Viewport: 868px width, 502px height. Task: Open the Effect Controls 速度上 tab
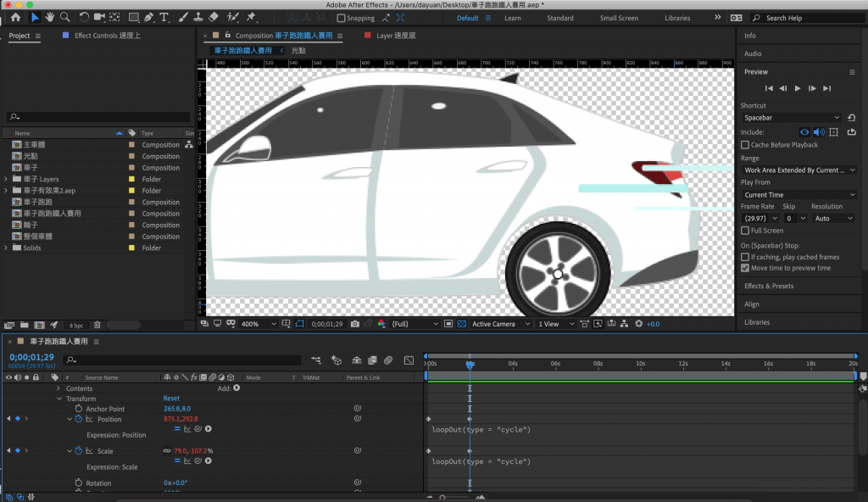107,36
